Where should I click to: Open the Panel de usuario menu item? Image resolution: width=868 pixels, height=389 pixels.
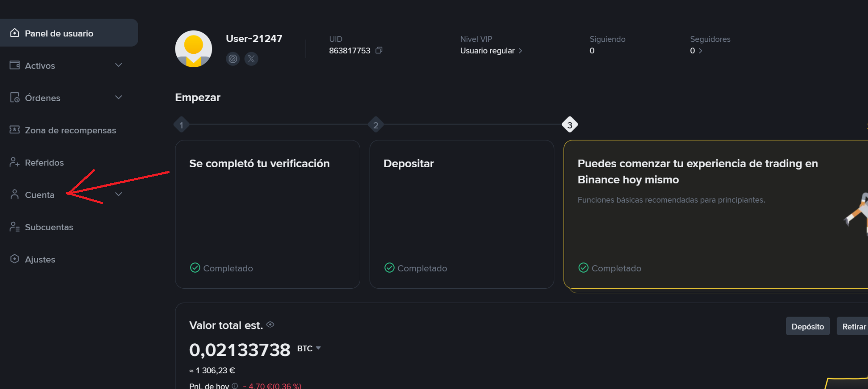coord(59,33)
